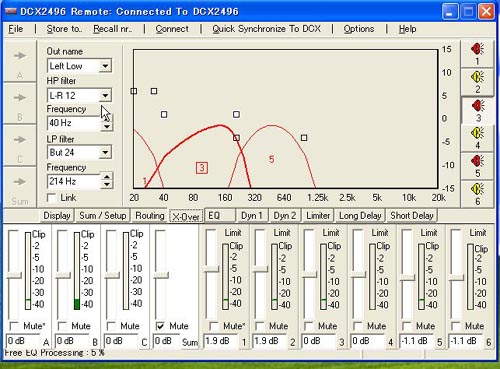Screen dimensions: 500x369
Task: Click output 5 gain fader
Action: pos(407,278)
